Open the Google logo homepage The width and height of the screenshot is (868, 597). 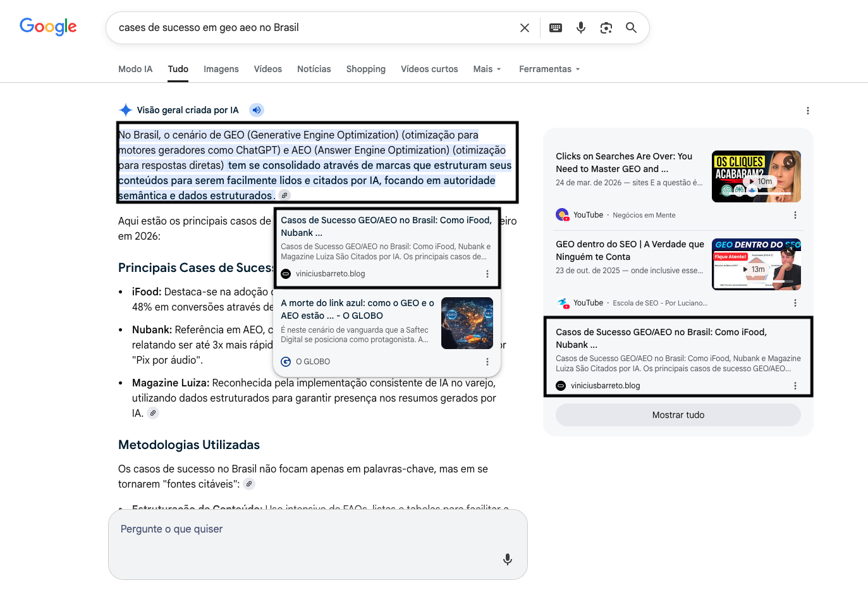[x=48, y=27]
